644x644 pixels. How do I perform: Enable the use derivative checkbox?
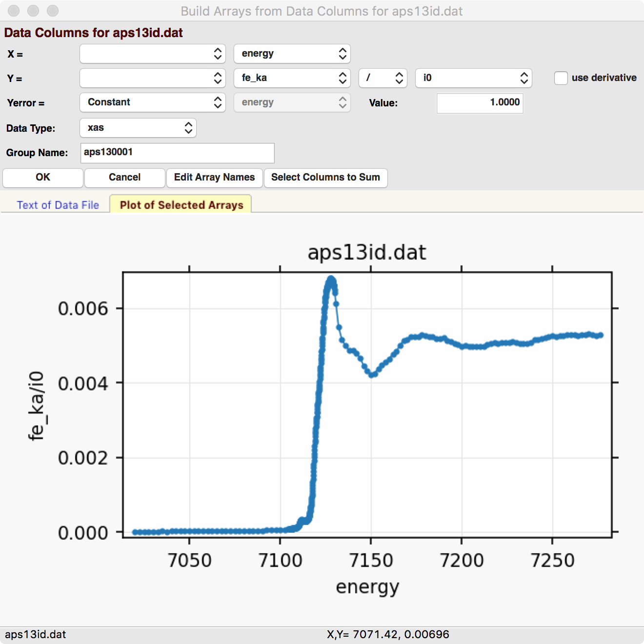(x=561, y=78)
